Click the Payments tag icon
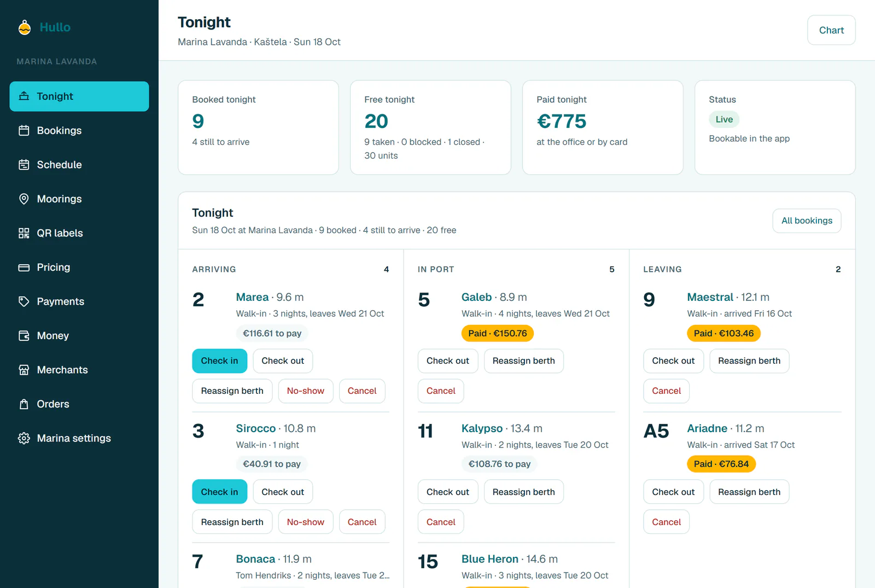The width and height of the screenshot is (875, 588). pos(24,301)
